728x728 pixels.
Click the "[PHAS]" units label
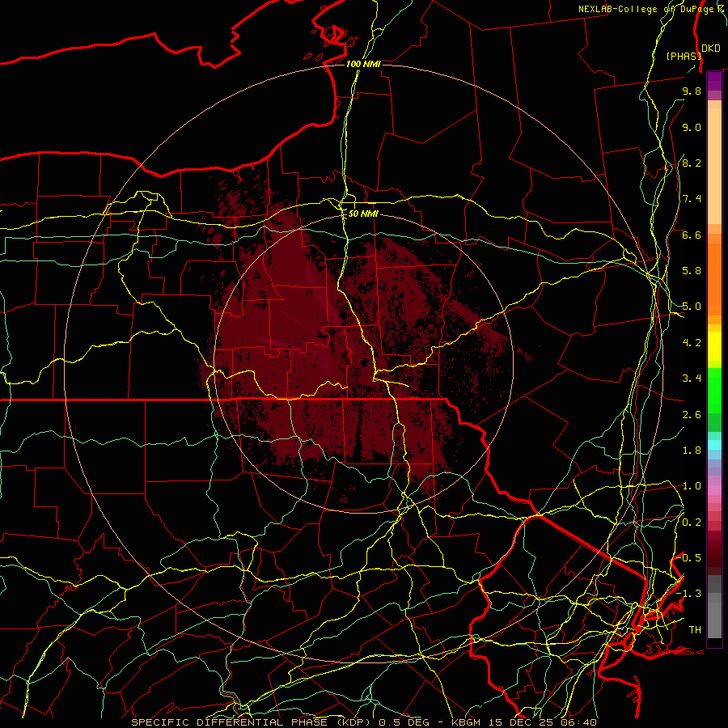tap(684, 56)
